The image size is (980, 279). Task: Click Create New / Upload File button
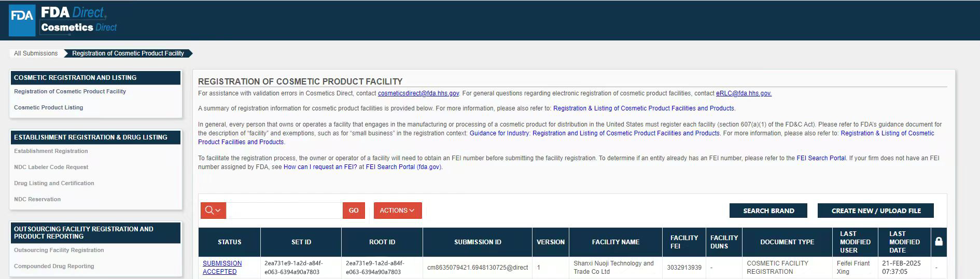tap(876, 211)
